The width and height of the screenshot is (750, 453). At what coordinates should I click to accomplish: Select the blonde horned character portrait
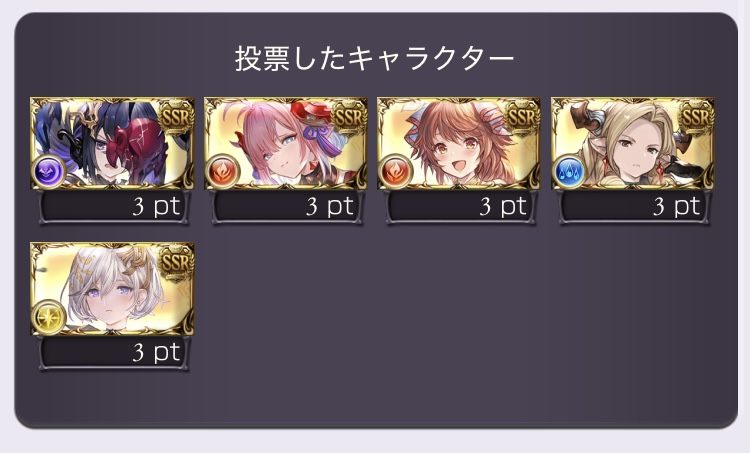(x=633, y=143)
